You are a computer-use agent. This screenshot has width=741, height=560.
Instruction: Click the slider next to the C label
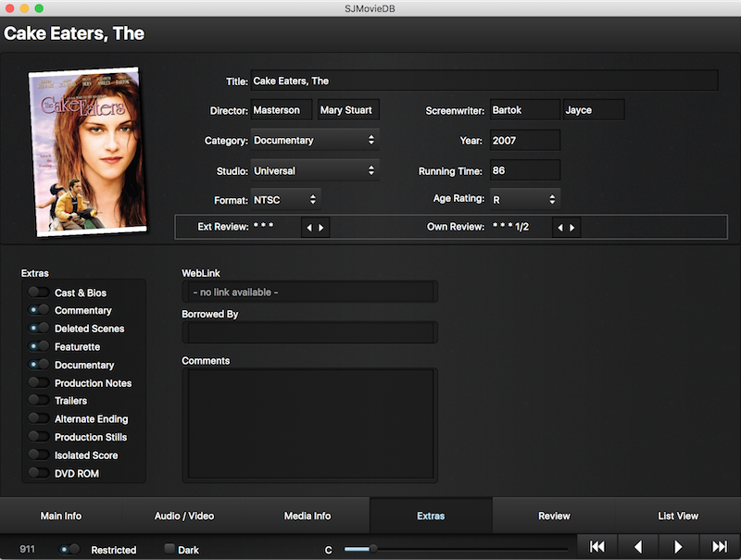pos(456,549)
